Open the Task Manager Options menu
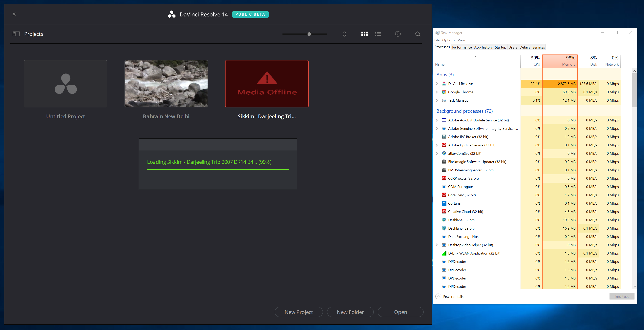The height and width of the screenshot is (330, 644). [x=448, y=40]
